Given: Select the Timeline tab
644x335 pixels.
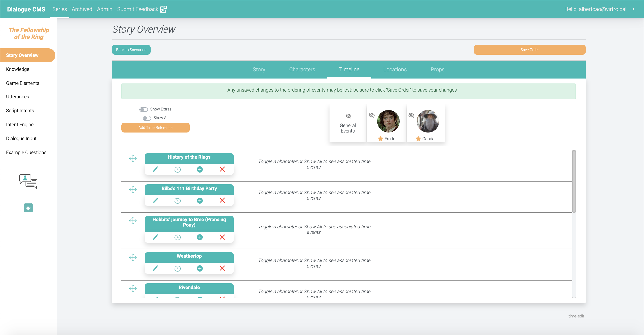Looking at the screenshot, I should [x=349, y=70].
